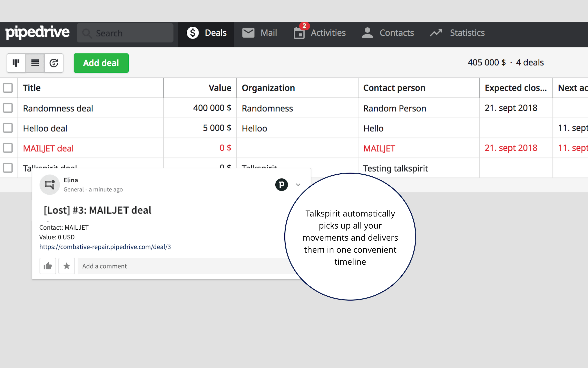Open the Mail tab

pos(259,33)
